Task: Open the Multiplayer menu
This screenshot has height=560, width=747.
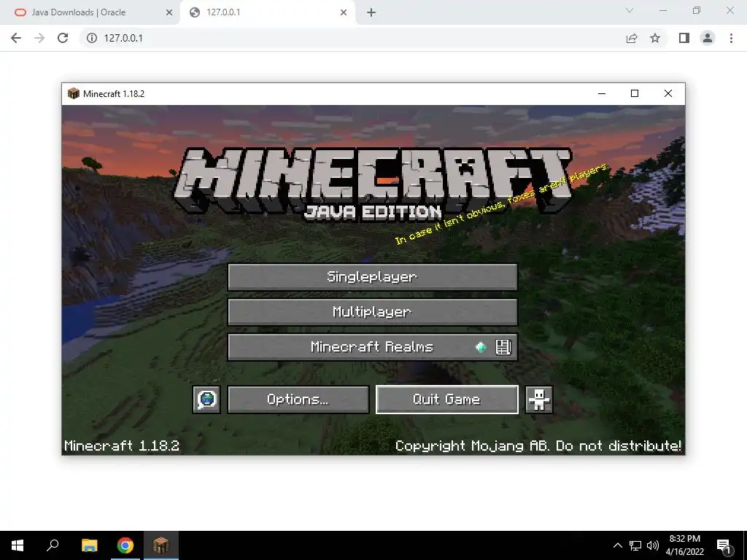Action: (x=373, y=312)
